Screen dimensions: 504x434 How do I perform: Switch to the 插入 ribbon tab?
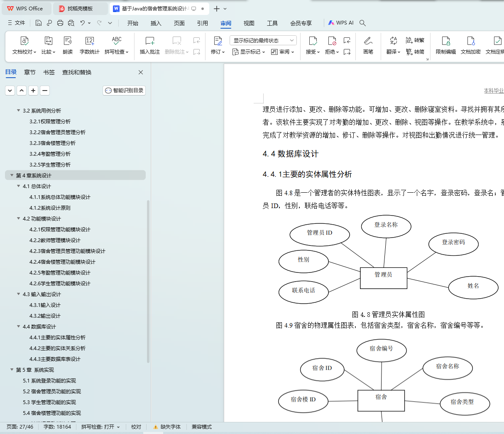156,23
